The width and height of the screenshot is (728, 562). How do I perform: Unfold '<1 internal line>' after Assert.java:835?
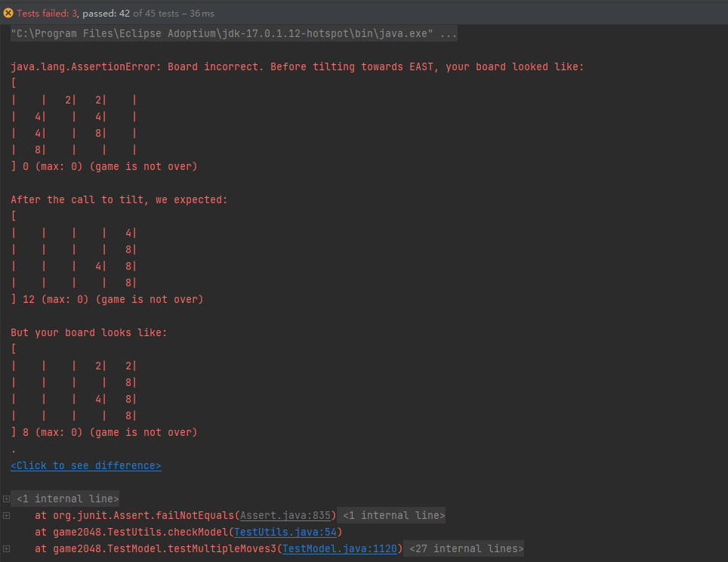pyautogui.click(x=393, y=516)
